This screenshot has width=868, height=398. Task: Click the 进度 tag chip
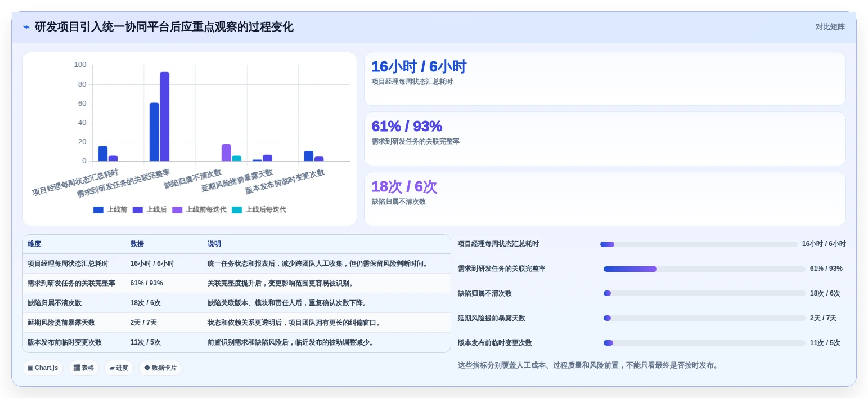point(119,368)
